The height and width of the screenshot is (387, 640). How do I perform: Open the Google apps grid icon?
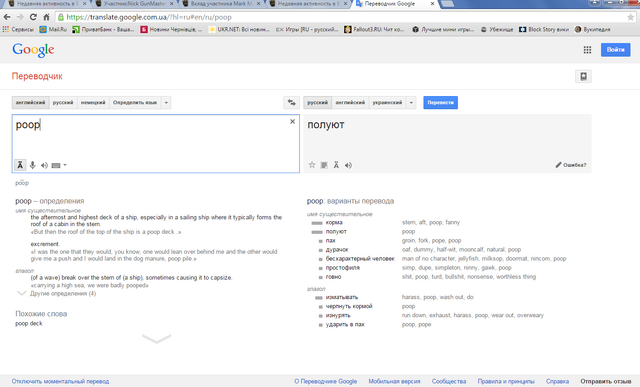click(587, 50)
